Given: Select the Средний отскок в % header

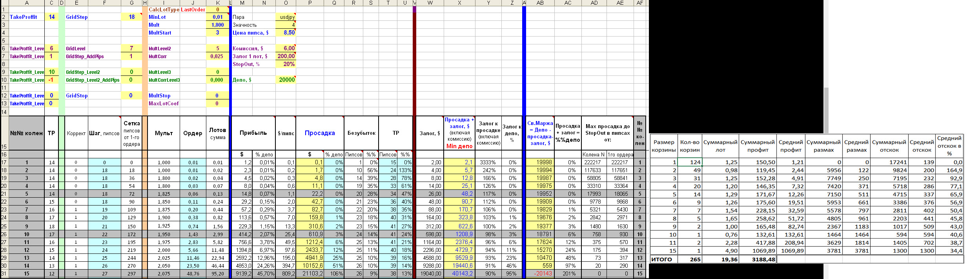Looking at the screenshot, I should point(949,146).
